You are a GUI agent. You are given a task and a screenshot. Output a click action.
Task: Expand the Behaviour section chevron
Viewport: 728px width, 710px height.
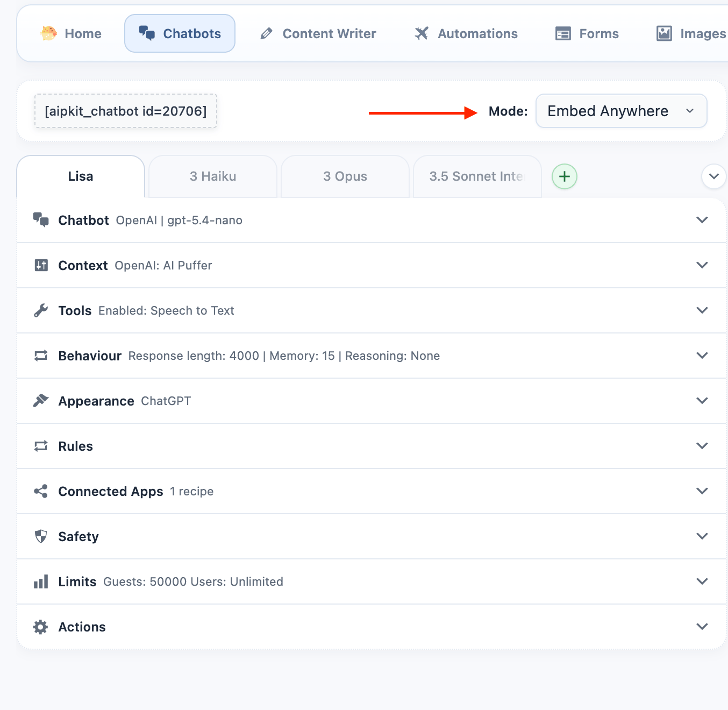(x=702, y=356)
